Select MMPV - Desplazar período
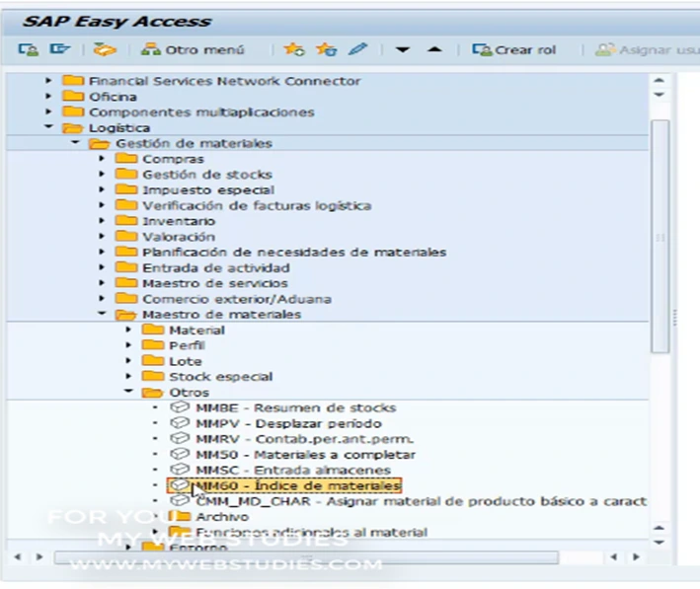Viewport: 700px width, 589px height. point(289,423)
